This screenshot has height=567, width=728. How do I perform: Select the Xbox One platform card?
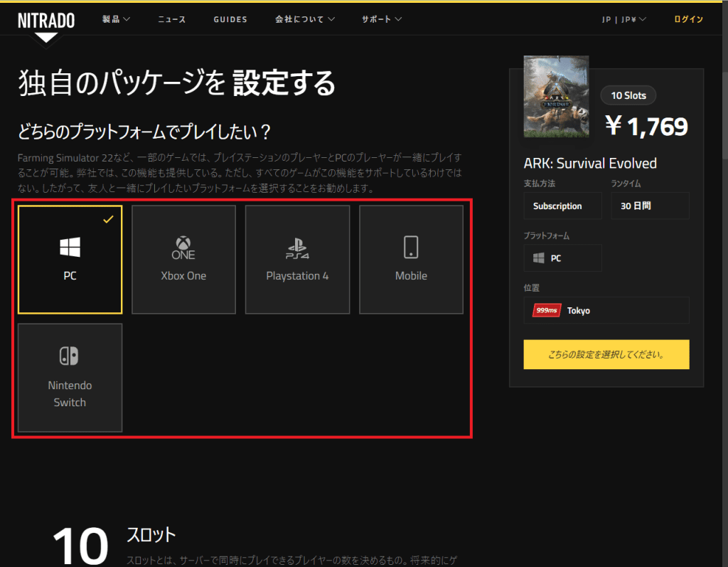[x=183, y=260]
